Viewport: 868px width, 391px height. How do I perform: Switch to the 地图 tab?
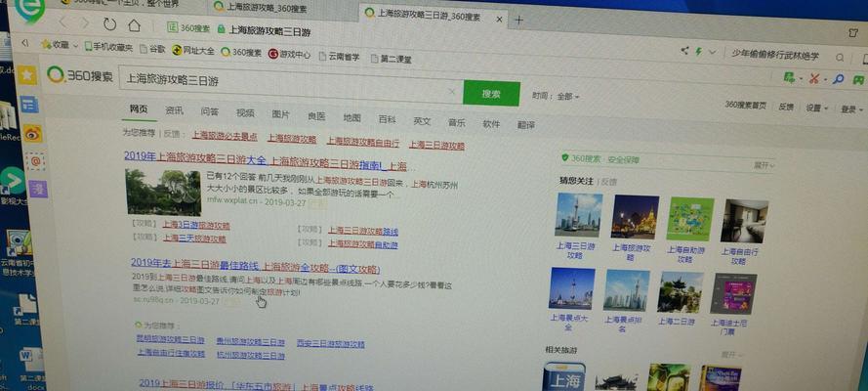tap(351, 118)
